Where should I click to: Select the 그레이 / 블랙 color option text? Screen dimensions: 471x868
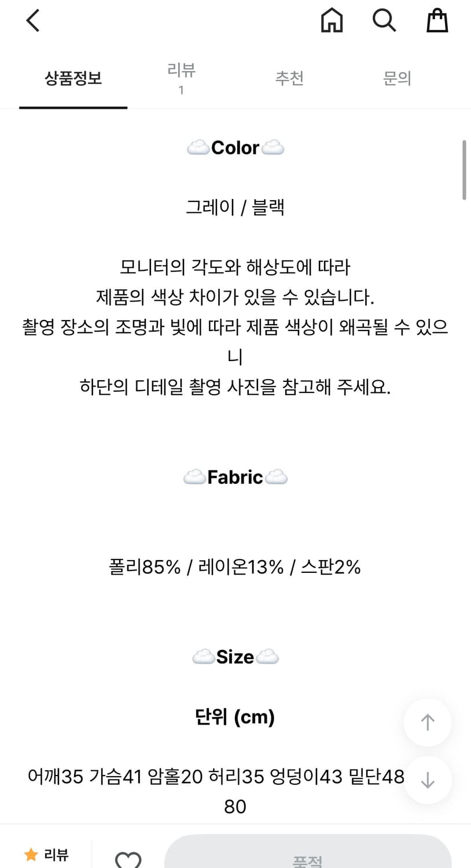tap(235, 207)
